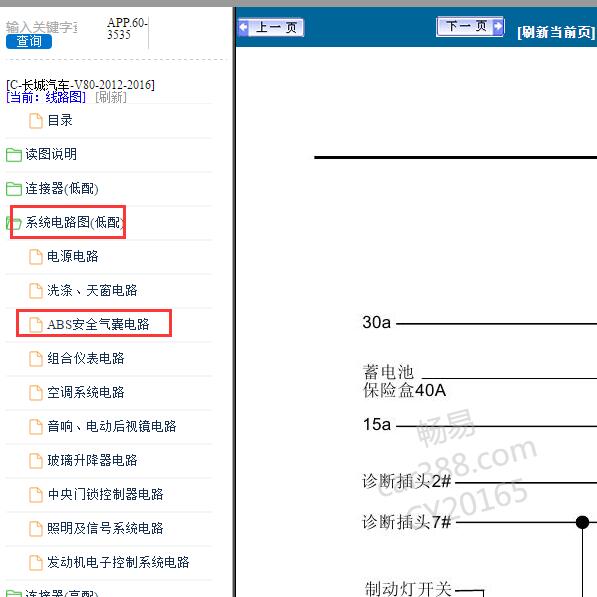This screenshot has height=597, width=597.
Task: Click the 当前：线路图 link
Action: [46, 97]
